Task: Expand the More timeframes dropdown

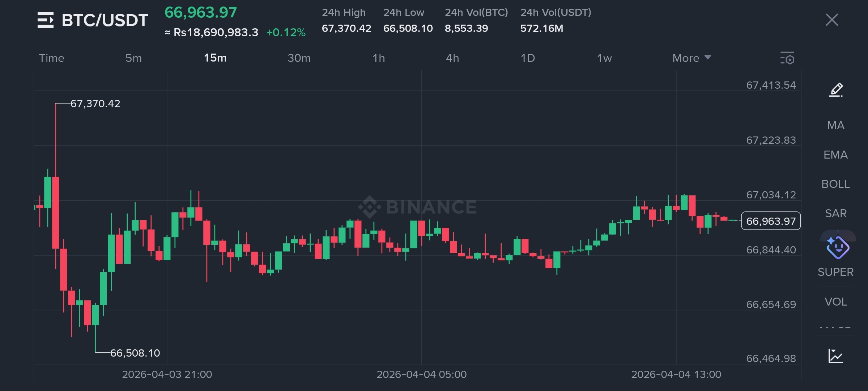Action: (691, 58)
